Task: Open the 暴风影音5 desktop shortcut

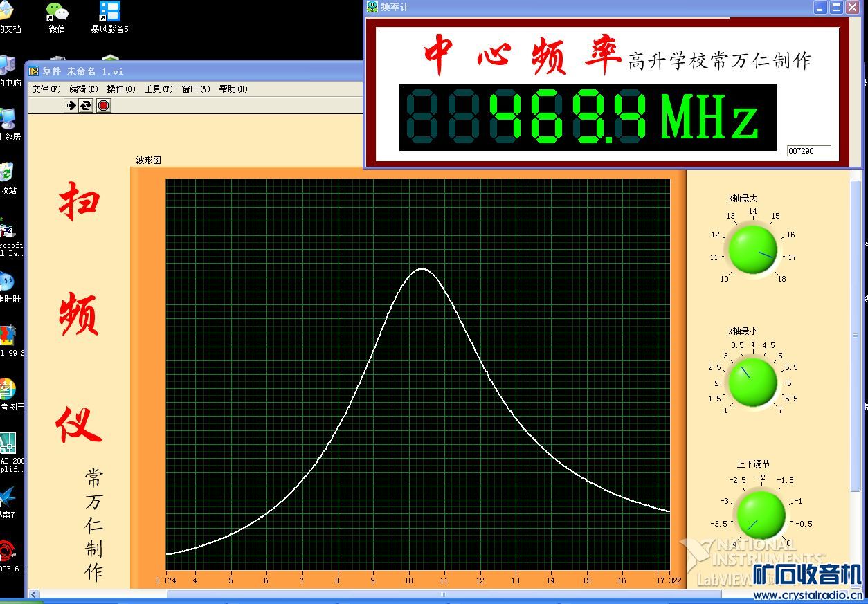Action: tap(109, 17)
